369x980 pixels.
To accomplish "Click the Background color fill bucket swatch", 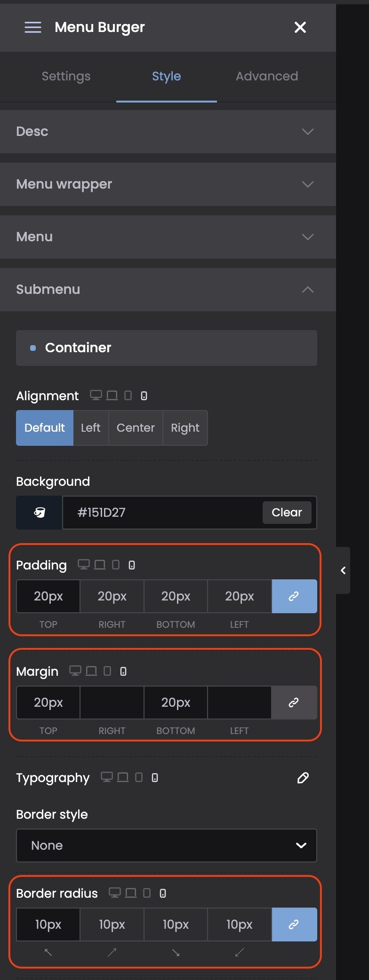I will [x=40, y=513].
